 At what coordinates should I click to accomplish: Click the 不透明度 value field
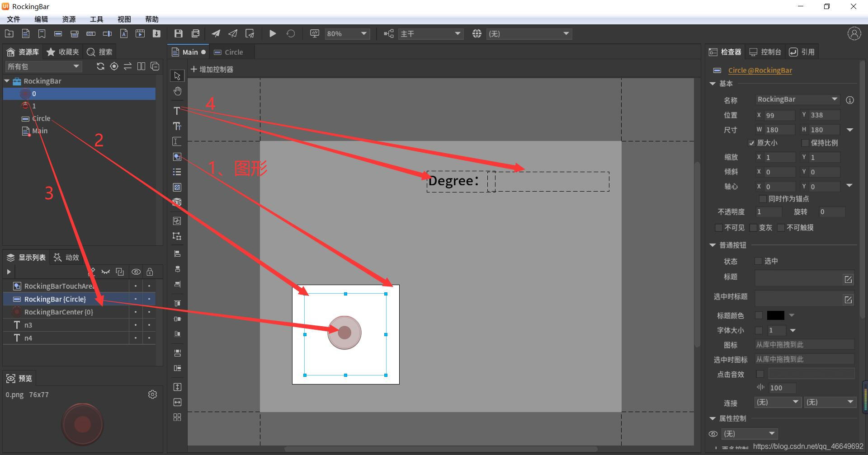(769, 212)
